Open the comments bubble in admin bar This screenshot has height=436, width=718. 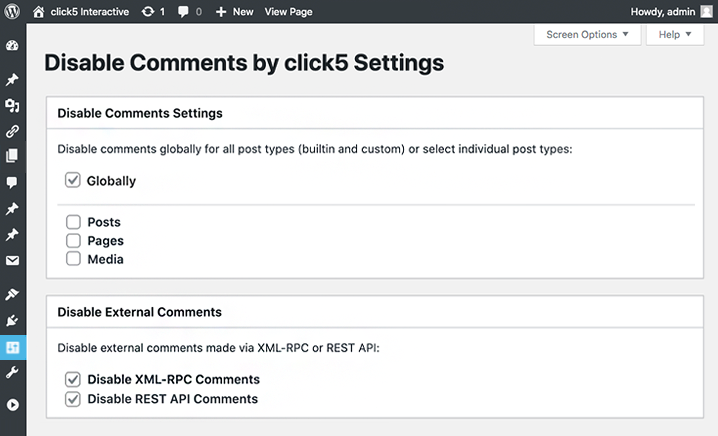click(183, 12)
